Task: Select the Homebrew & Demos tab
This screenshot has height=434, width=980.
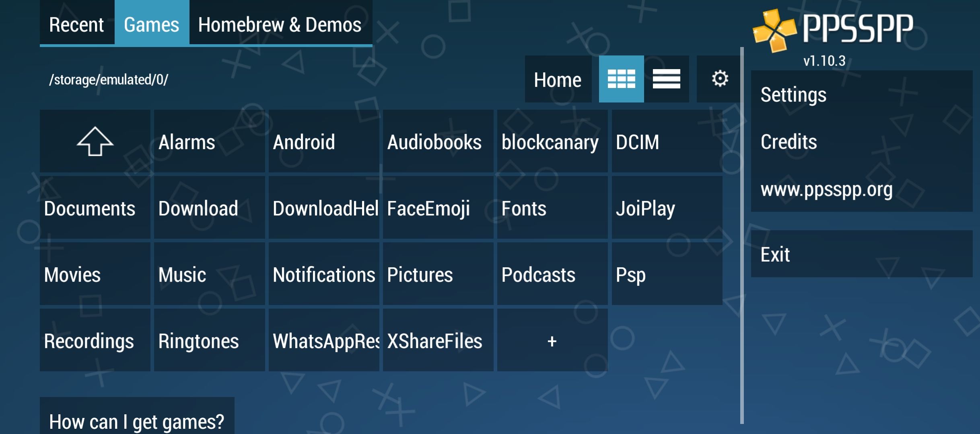Action: (x=280, y=24)
